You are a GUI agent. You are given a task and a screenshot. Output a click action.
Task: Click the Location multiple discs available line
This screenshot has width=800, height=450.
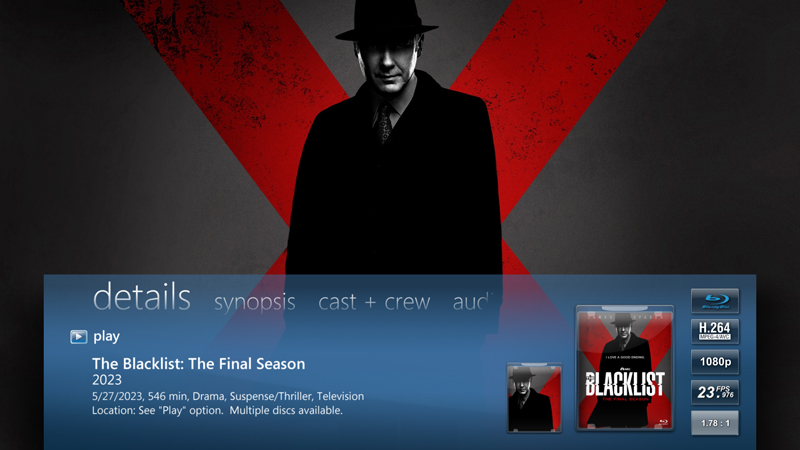pyautogui.click(x=217, y=411)
